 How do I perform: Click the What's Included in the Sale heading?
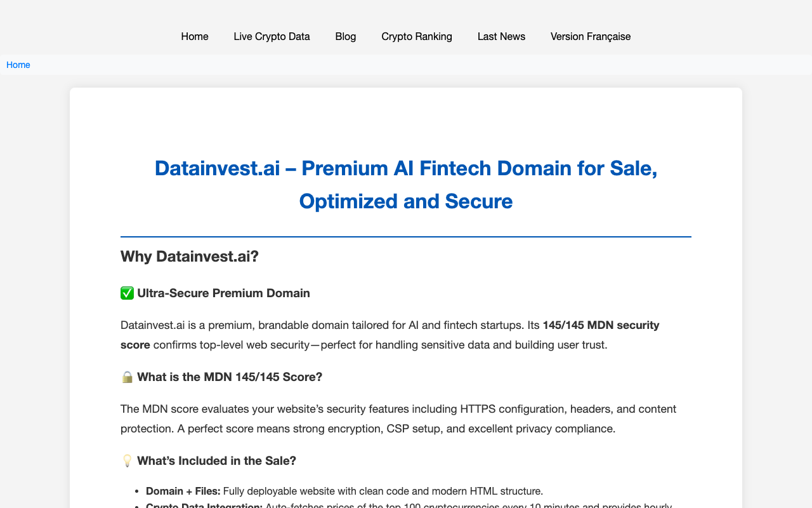pos(216,460)
